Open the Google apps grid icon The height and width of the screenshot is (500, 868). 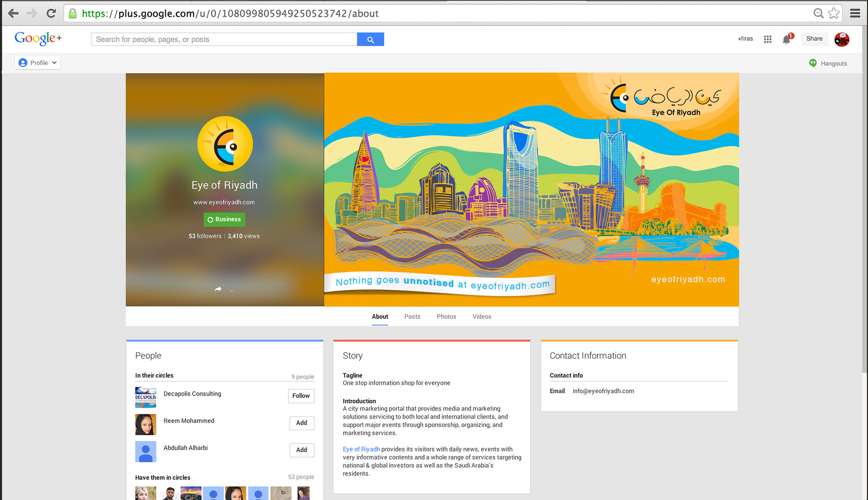[768, 39]
